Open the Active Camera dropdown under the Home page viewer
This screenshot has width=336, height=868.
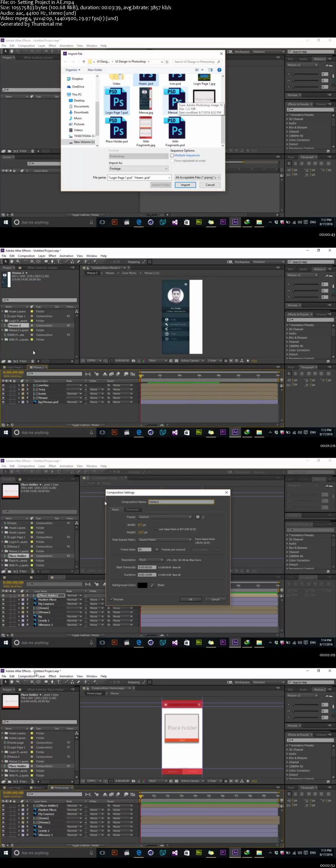(192, 781)
